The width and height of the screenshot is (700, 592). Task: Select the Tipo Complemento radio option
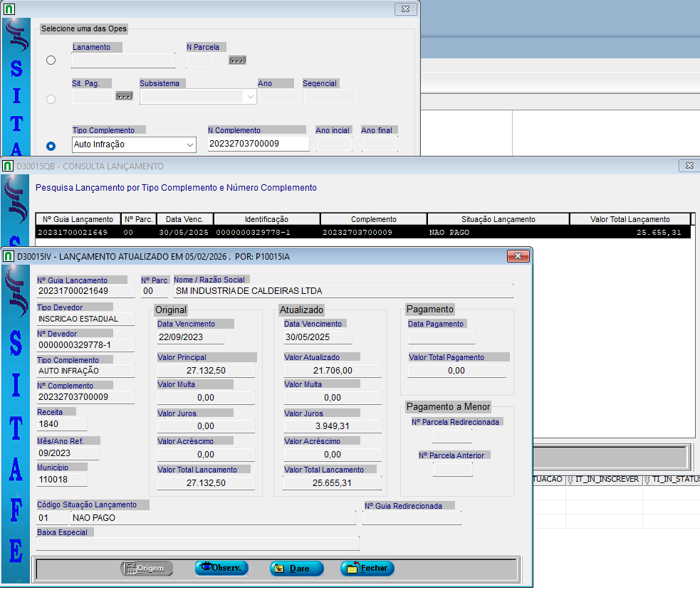click(51, 146)
